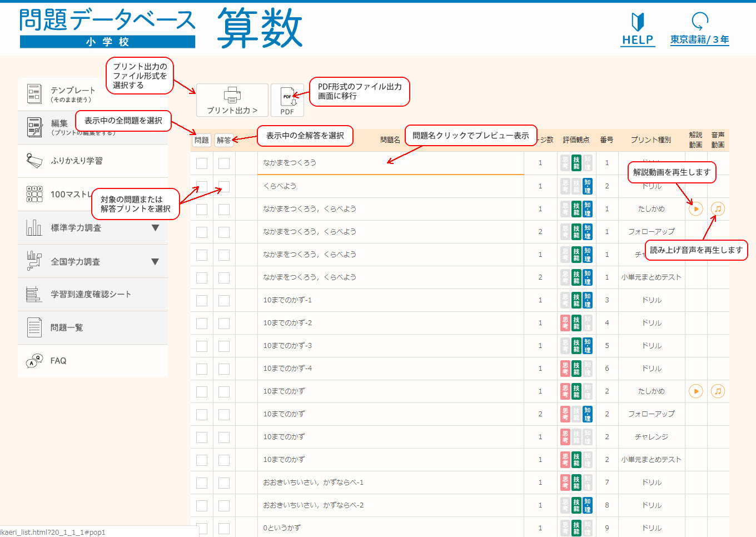Check problem box for なかまをつくろう row

click(x=202, y=163)
